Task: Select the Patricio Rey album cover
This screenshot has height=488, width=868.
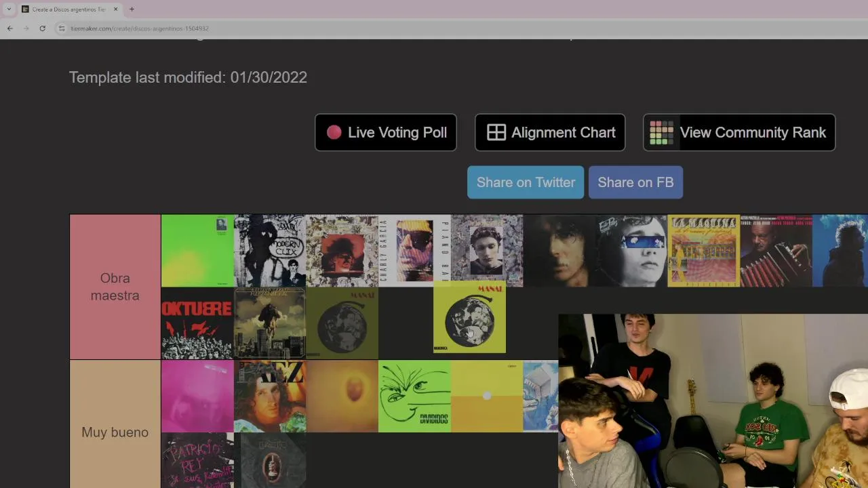Action: [197, 461]
